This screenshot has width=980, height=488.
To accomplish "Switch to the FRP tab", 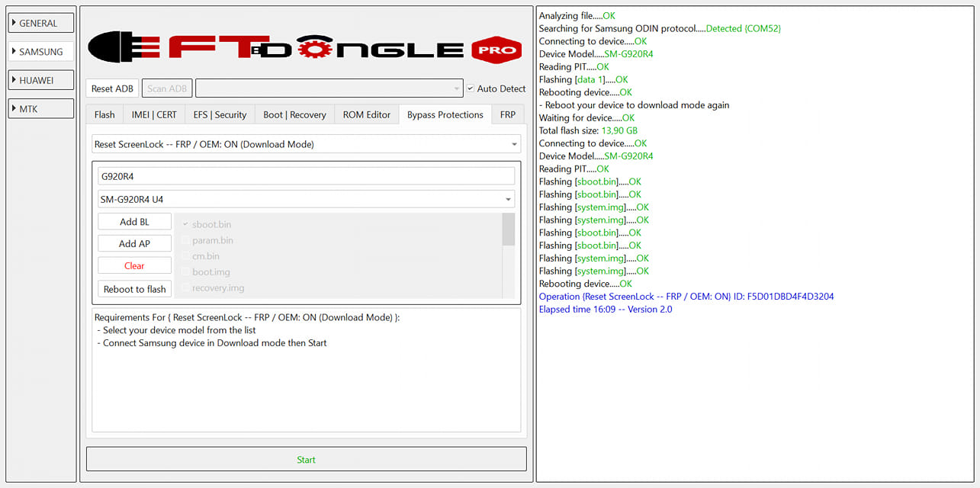I will (508, 114).
